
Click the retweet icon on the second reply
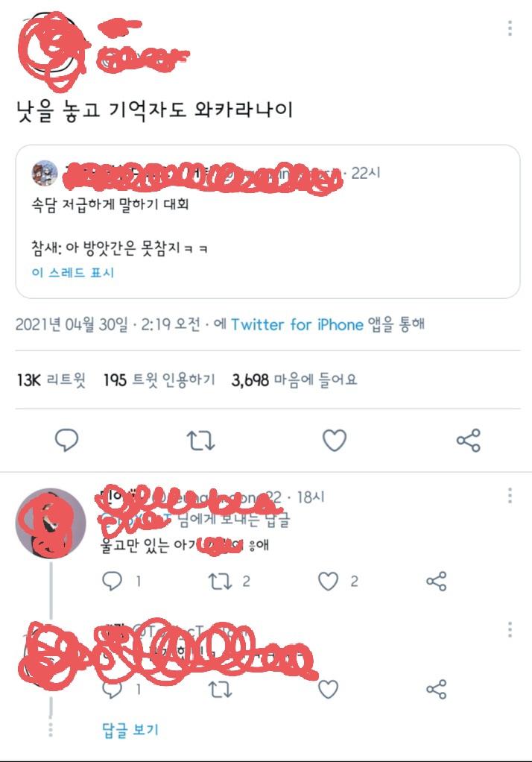click(220, 690)
